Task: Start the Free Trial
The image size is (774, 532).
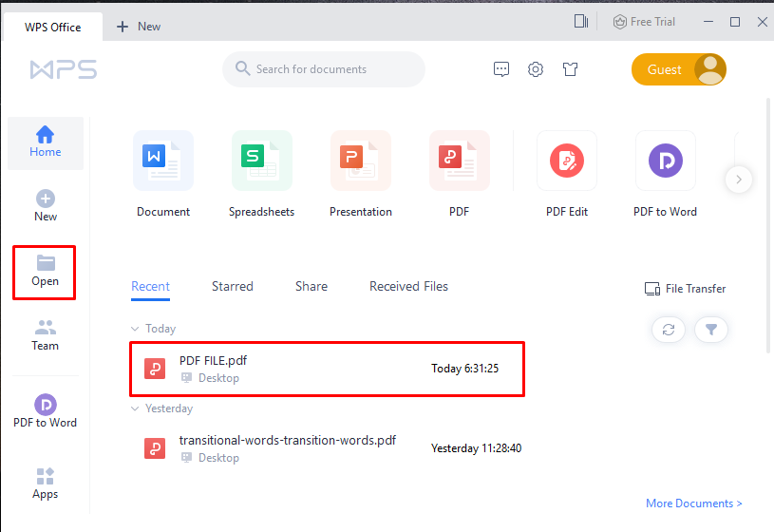Action: pyautogui.click(x=644, y=22)
